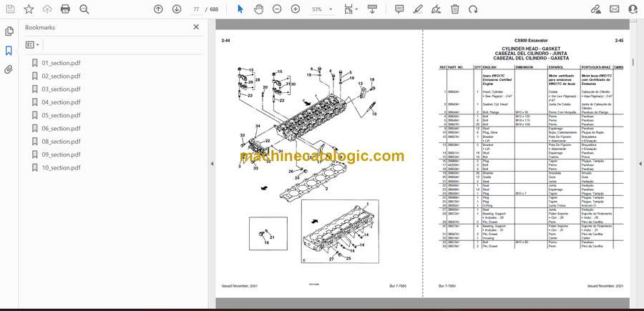Viewport: 644px width, 311px height.
Task: Go to previous page arrow
Action: click(x=158, y=9)
